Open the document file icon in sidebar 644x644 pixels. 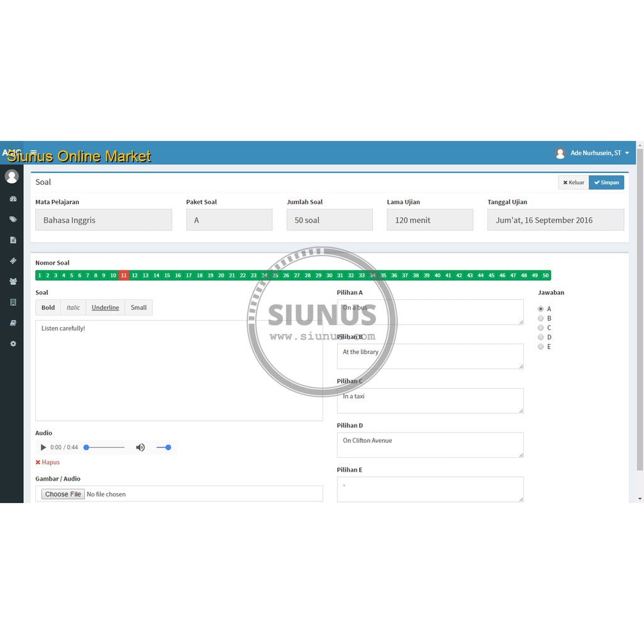[13, 240]
